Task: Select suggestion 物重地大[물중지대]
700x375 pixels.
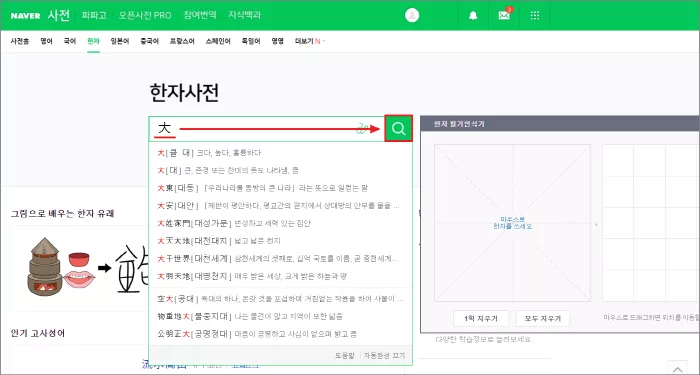Action: (x=280, y=316)
